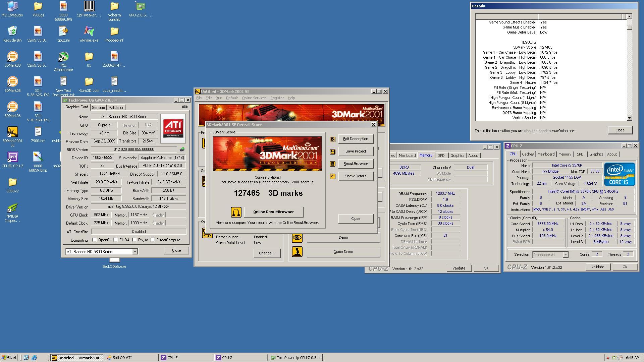Image resolution: width=644 pixels, height=362 pixels.
Task: Switch to SetLOD ATI taskbar item
Action: tap(131, 358)
